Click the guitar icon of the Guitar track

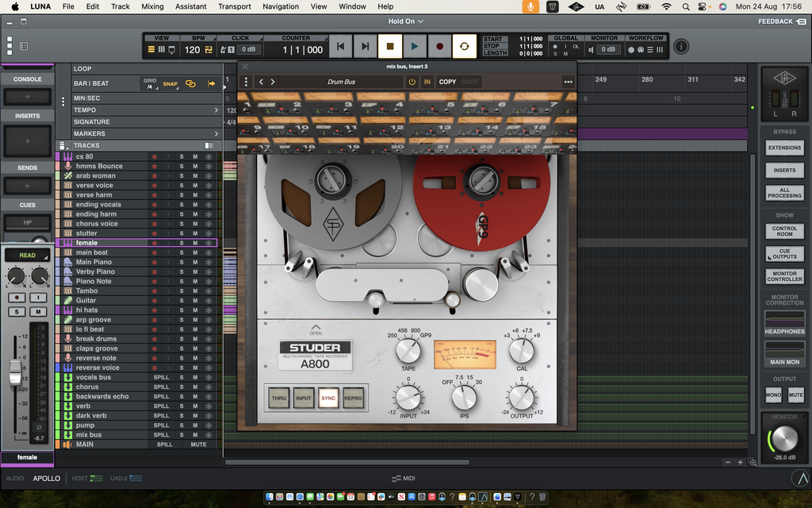68,300
